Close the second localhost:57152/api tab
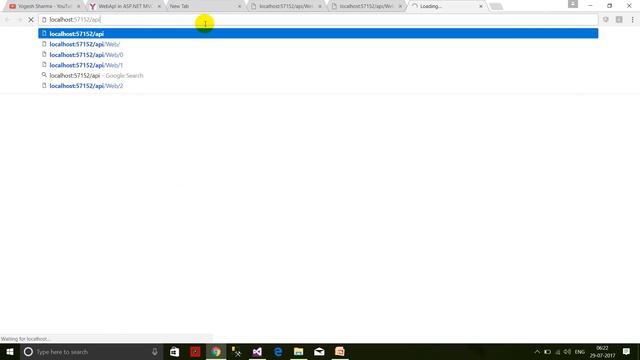640x360 pixels. pyautogui.click(x=400, y=6)
